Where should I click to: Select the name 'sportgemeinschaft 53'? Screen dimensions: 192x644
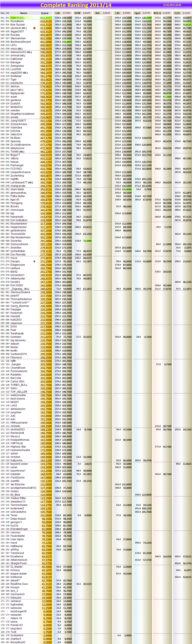(x=23, y=488)
